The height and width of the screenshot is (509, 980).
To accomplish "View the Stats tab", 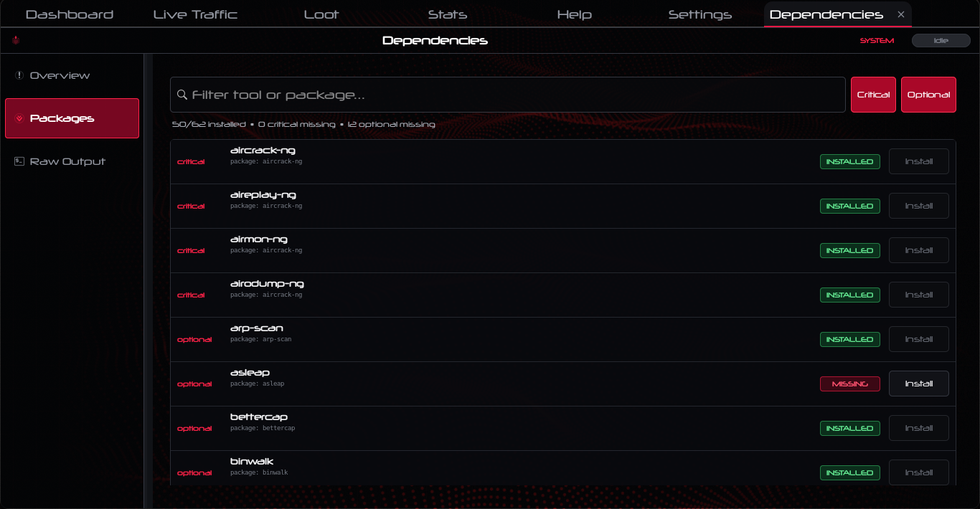I will pos(448,14).
